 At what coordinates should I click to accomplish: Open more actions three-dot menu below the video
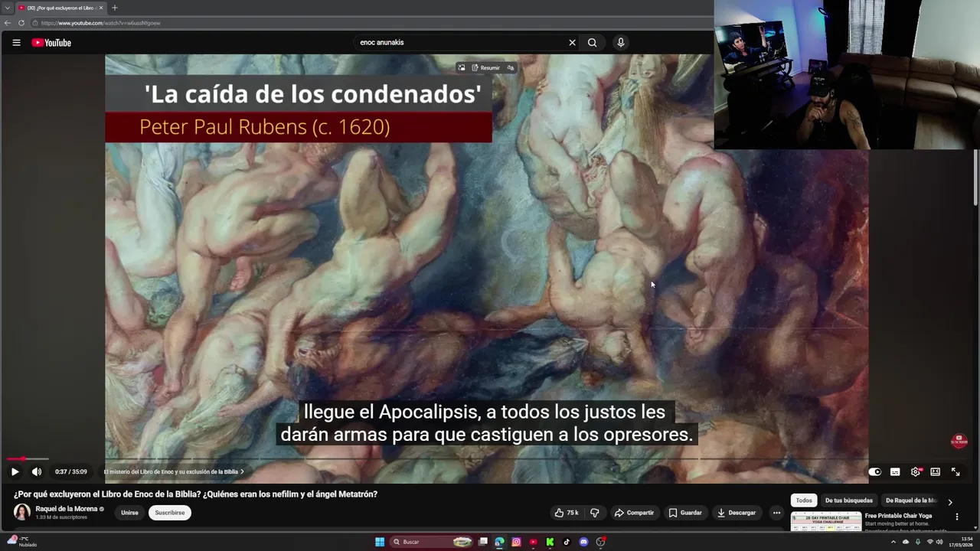click(776, 513)
